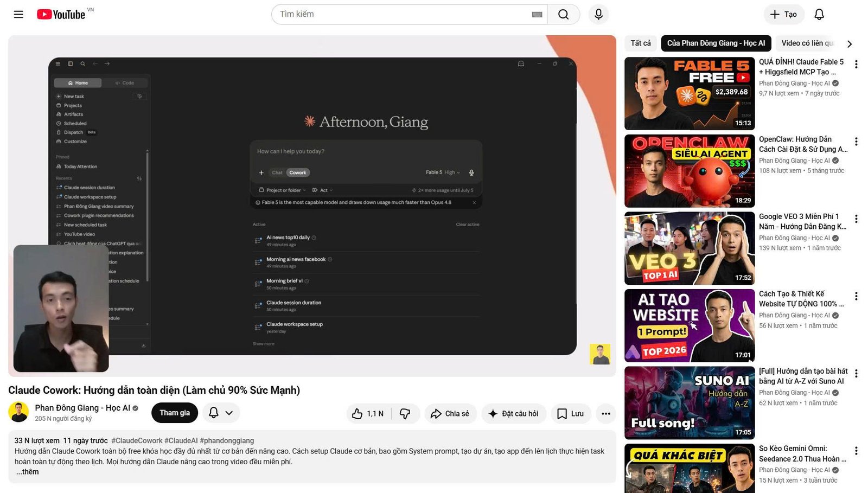The image size is (868, 493).
Task: Save video with Lưu button
Action: (571, 413)
